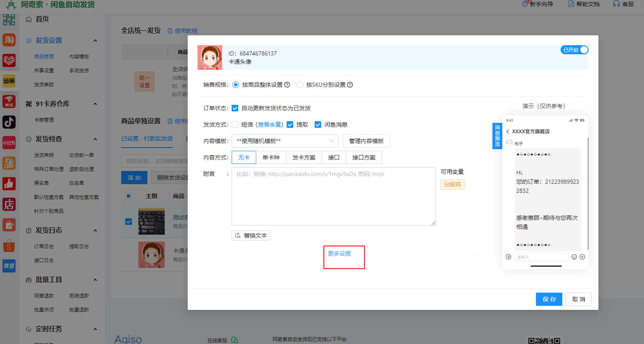Click the help icon beside 按商品整体设置
Viewport: 644px width, 344px height.
(287, 85)
